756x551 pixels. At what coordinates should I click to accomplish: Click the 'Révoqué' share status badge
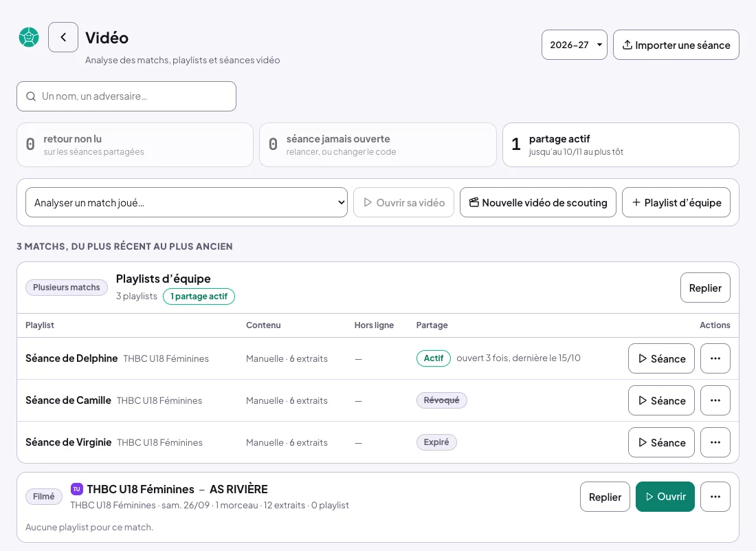click(442, 400)
